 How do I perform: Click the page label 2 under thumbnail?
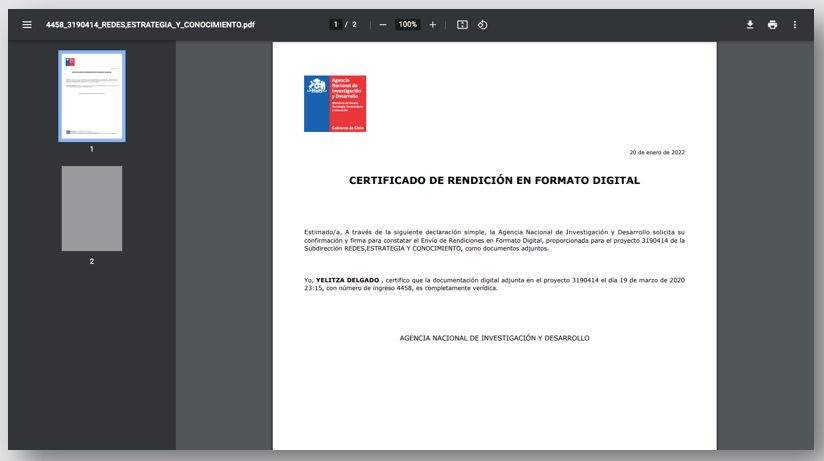pyautogui.click(x=91, y=261)
